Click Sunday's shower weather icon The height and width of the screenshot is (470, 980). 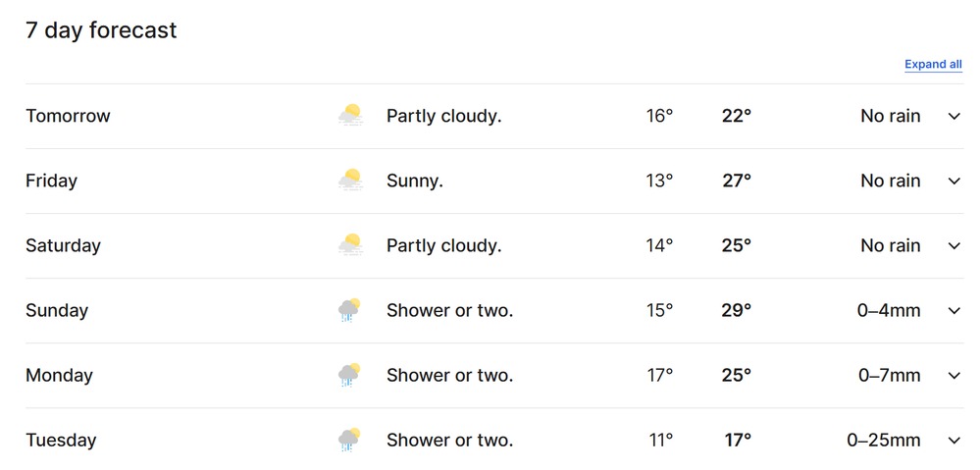point(349,310)
